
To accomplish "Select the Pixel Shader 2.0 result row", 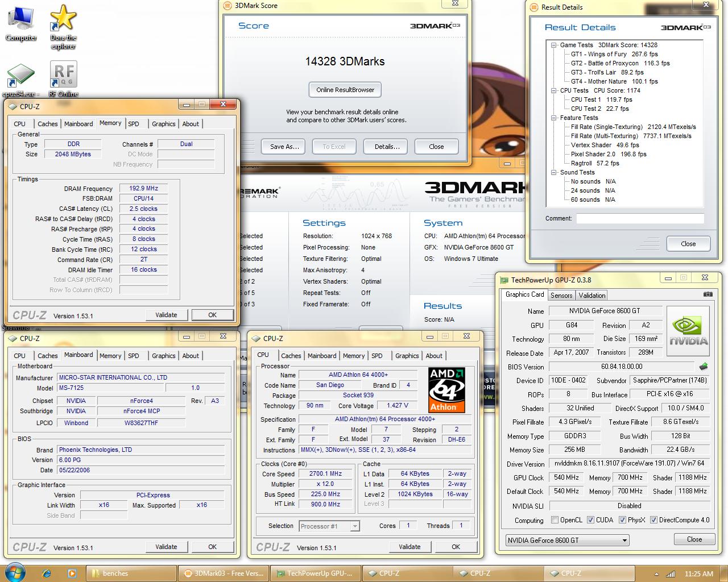I will [609, 154].
